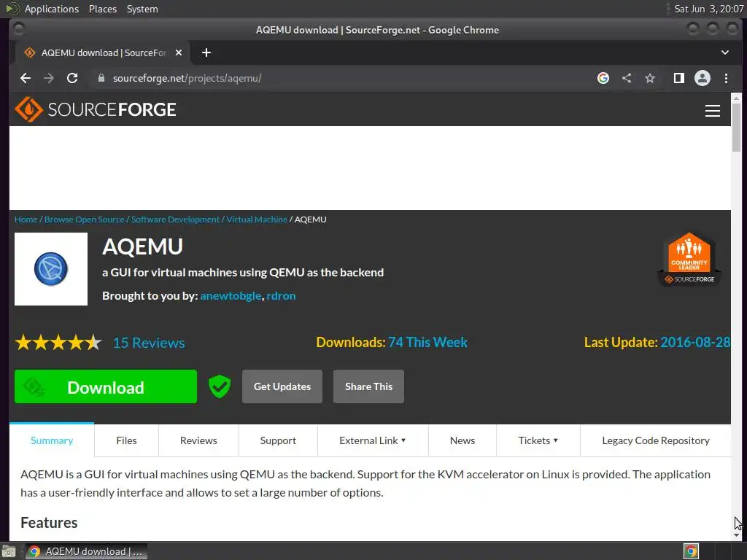Click the browser forward arrow
The image size is (747, 560).
(x=49, y=78)
